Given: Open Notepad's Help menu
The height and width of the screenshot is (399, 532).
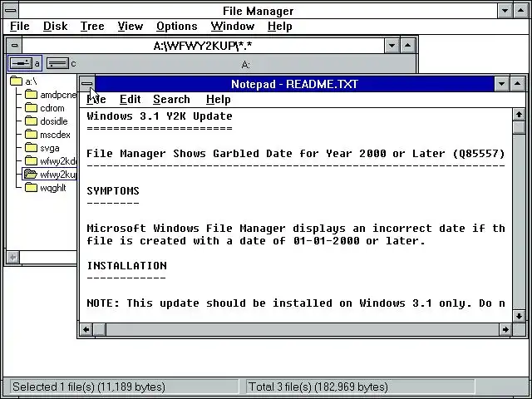Looking at the screenshot, I should tap(219, 100).
